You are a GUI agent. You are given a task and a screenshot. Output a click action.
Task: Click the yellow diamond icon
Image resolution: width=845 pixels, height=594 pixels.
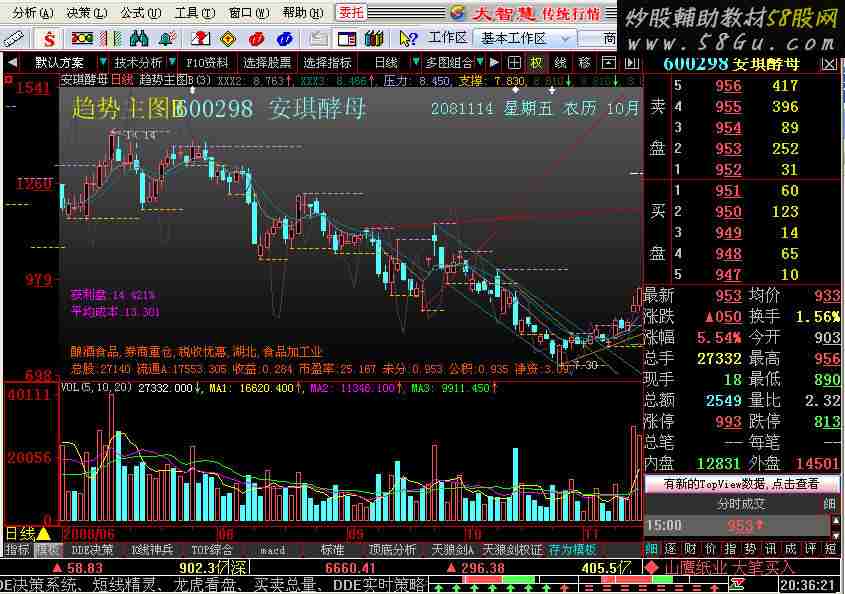tap(228, 39)
